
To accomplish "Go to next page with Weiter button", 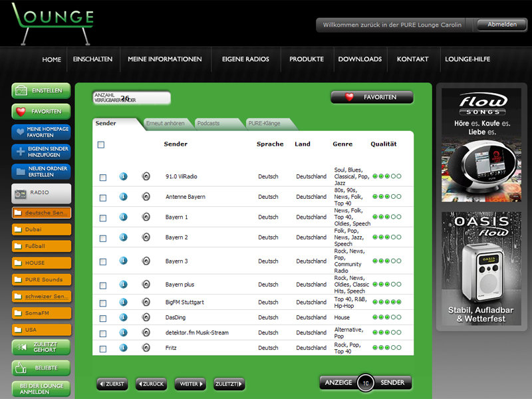I will point(190,384).
